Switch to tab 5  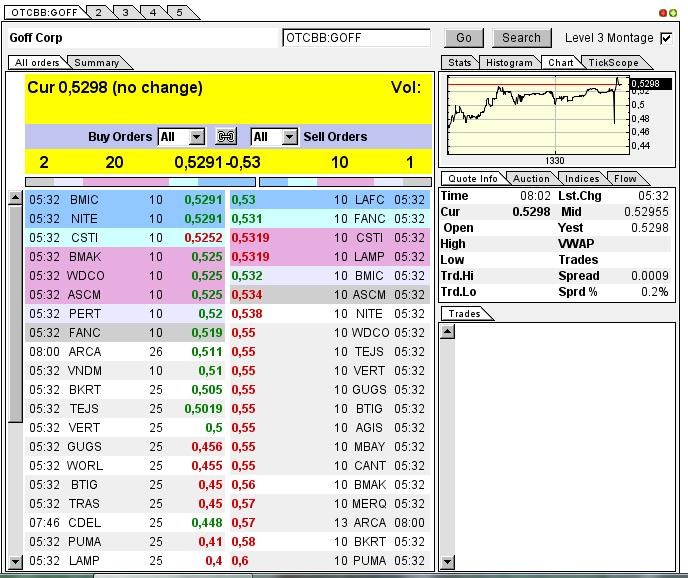click(x=179, y=12)
